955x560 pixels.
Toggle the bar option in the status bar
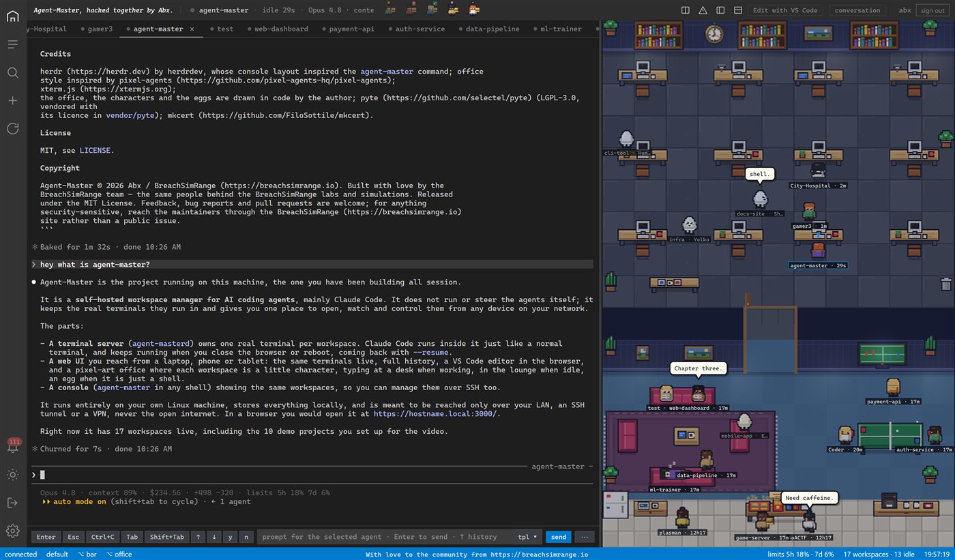click(x=87, y=555)
